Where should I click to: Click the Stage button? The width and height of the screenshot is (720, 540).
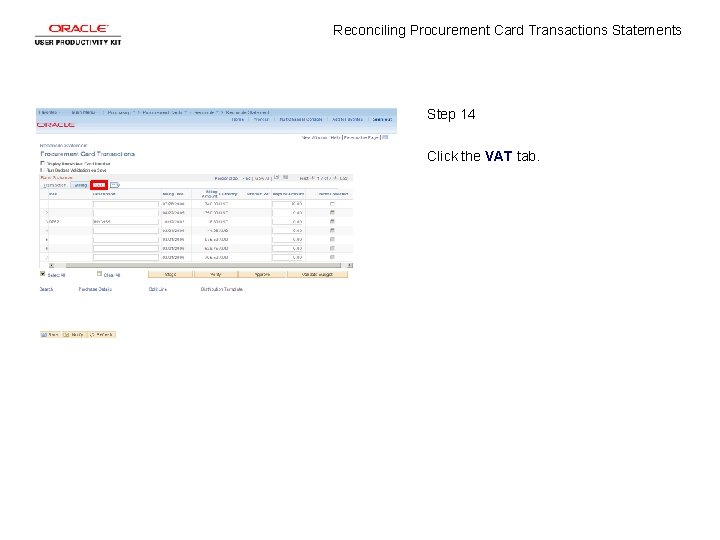pos(170,275)
